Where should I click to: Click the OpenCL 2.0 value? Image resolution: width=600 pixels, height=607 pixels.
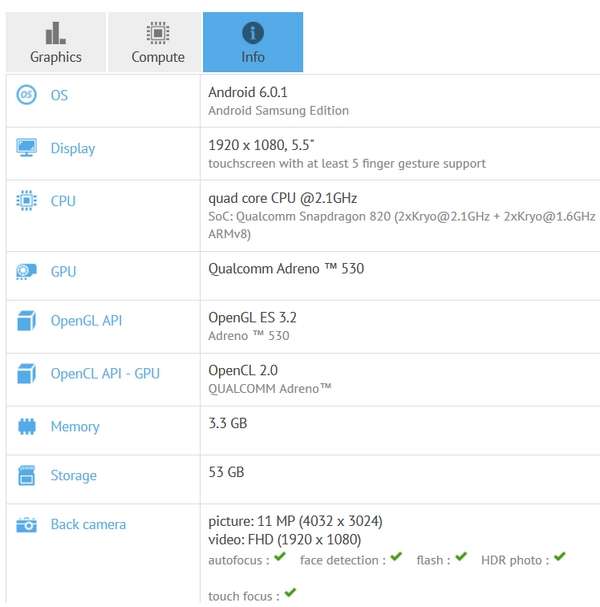point(243,371)
